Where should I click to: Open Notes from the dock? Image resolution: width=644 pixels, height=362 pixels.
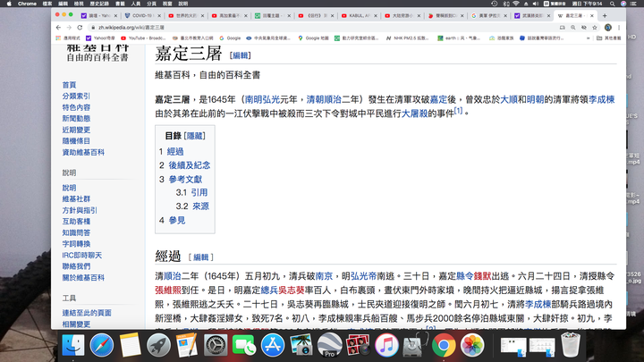coord(131,345)
